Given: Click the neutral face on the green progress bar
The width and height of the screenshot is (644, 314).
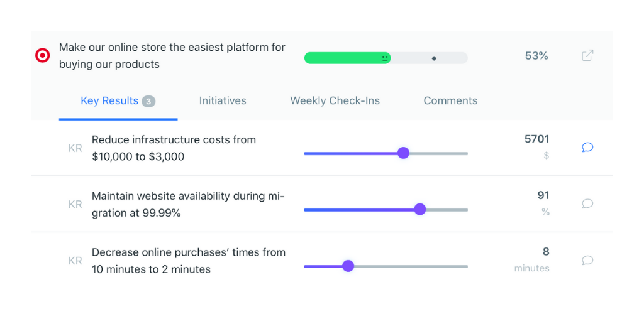Looking at the screenshot, I should click(385, 58).
